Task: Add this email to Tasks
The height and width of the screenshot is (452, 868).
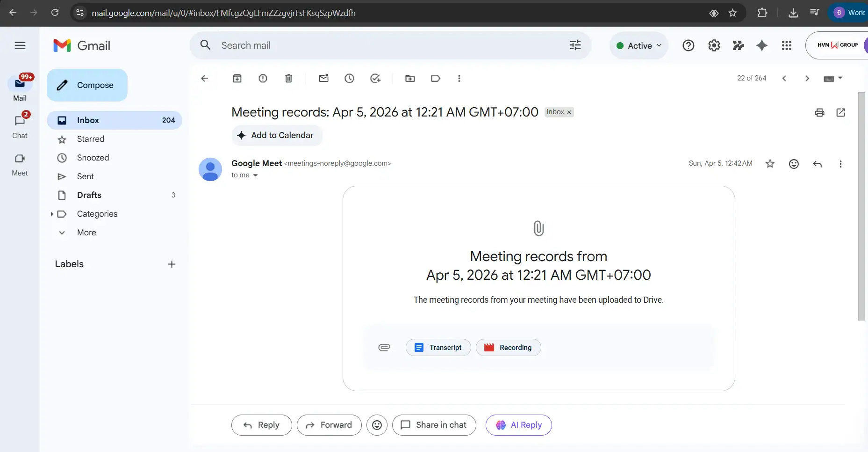Action: click(x=375, y=79)
